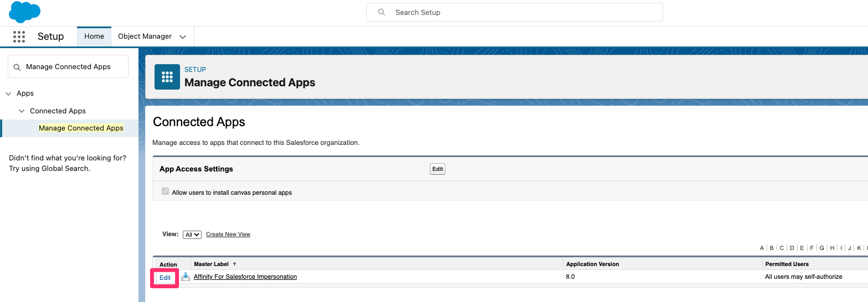Switch to the Home tab

(x=94, y=37)
